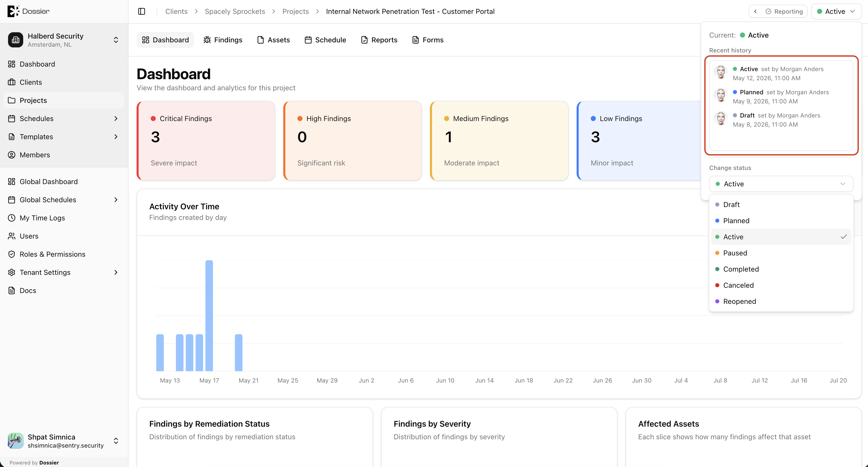Open Users in the sidebar
The height and width of the screenshot is (467, 868).
pyautogui.click(x=64, y=236)
